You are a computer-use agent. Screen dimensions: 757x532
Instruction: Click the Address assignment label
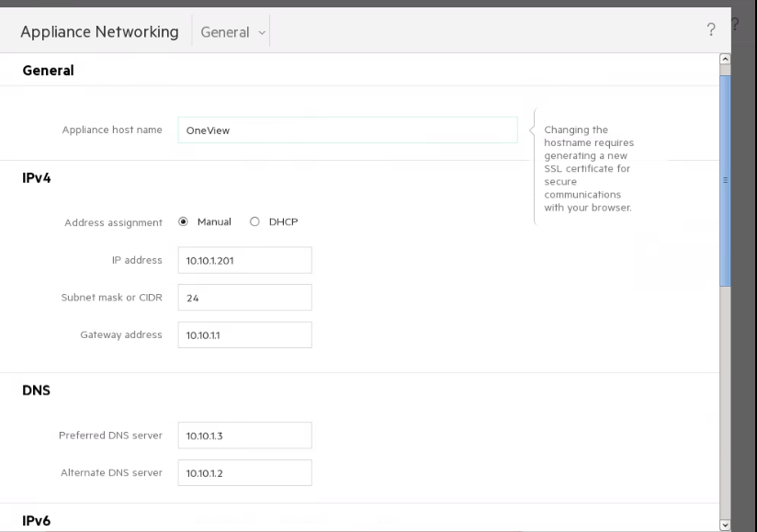pyautogui.click(x=113, y=222)
